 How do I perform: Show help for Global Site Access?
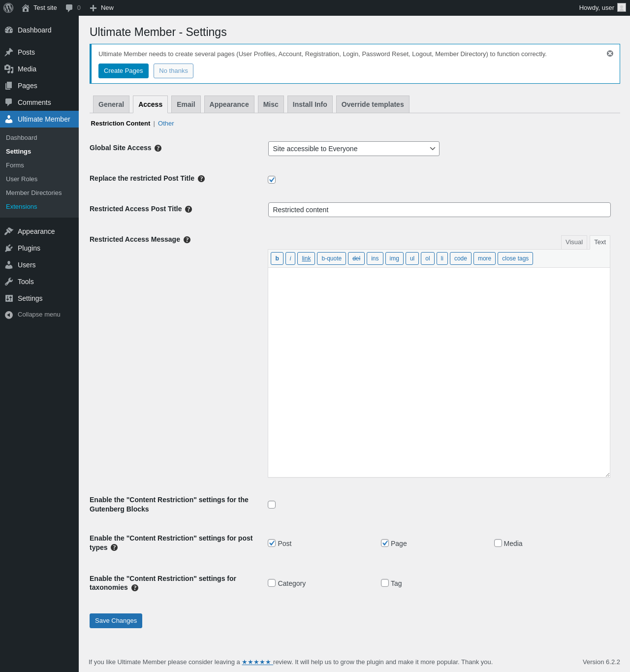click(158, 148)
